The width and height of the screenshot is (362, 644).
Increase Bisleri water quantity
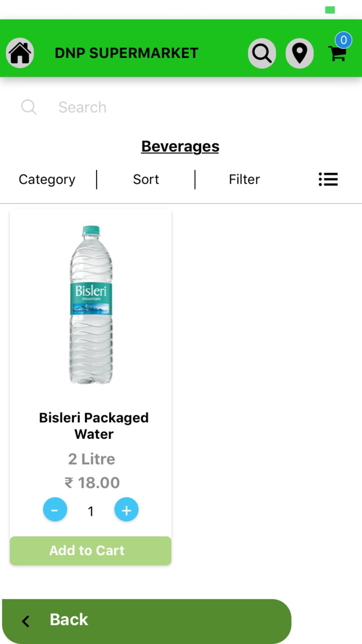pos(126,509)
